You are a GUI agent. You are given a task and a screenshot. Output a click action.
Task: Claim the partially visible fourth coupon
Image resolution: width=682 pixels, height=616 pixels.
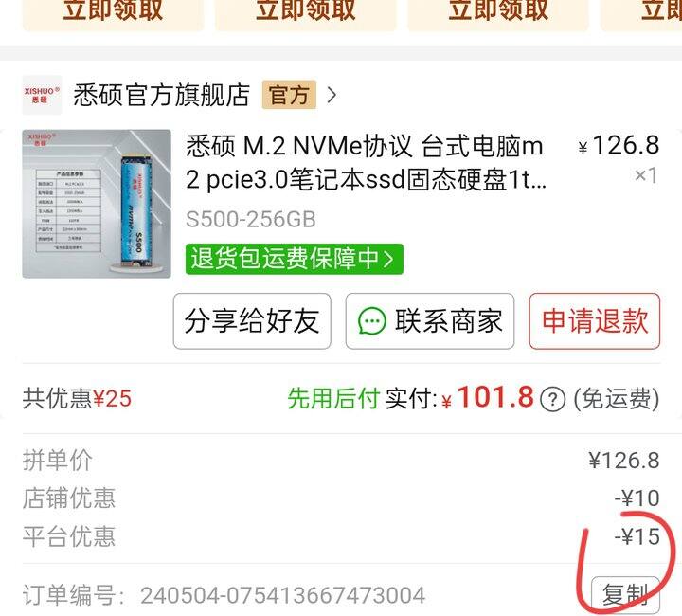[x=641, y=13]
